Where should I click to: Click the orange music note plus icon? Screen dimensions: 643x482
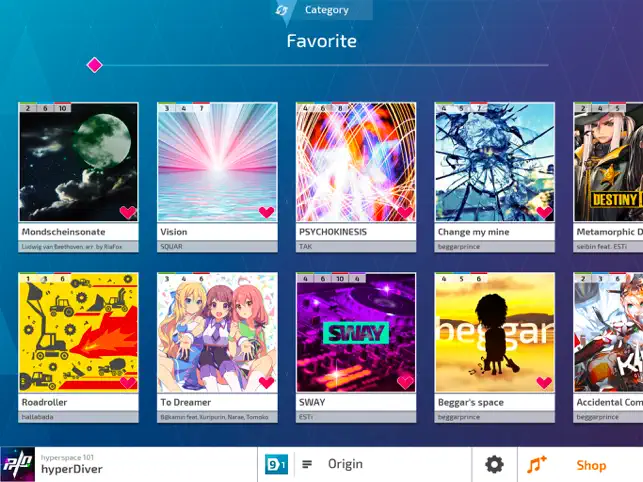pos(537,464)
